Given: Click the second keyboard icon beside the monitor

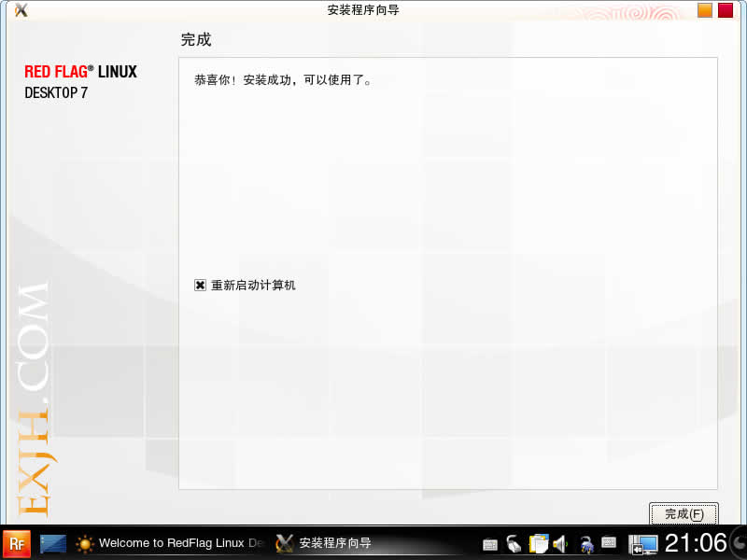Looking at the screenshot, I should pyautogui.click(x=609, y=542).
